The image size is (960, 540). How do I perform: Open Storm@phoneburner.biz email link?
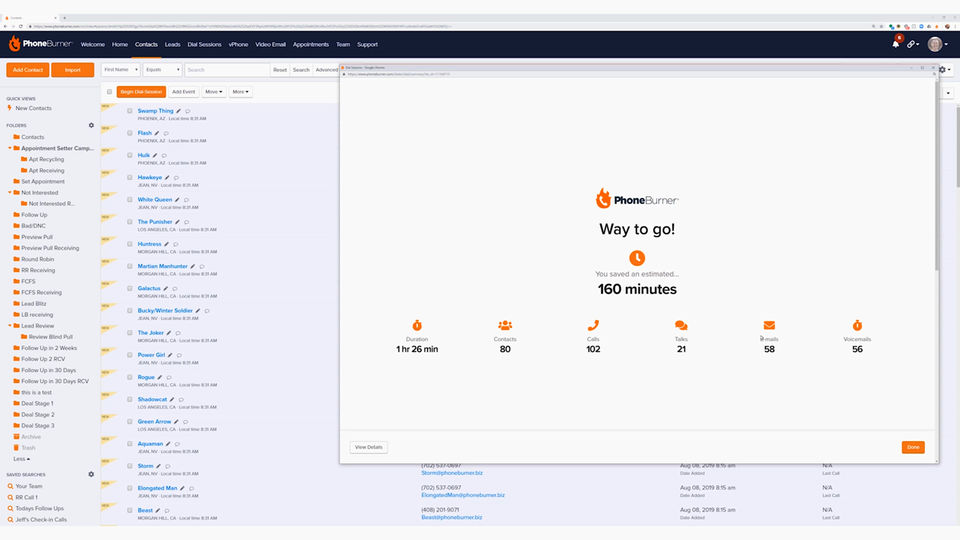point(452,473)
